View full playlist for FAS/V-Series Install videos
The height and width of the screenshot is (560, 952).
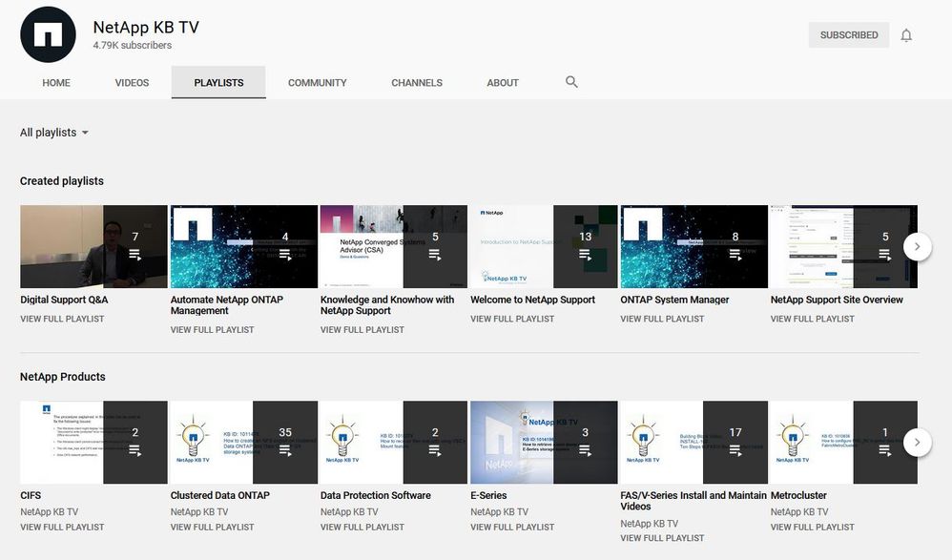[x=662, y=538]
